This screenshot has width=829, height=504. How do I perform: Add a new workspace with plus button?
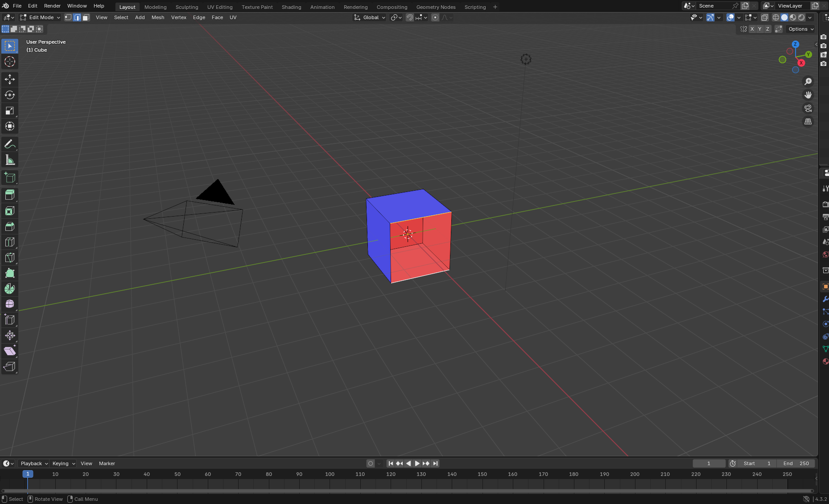click(x=495, y=7)
